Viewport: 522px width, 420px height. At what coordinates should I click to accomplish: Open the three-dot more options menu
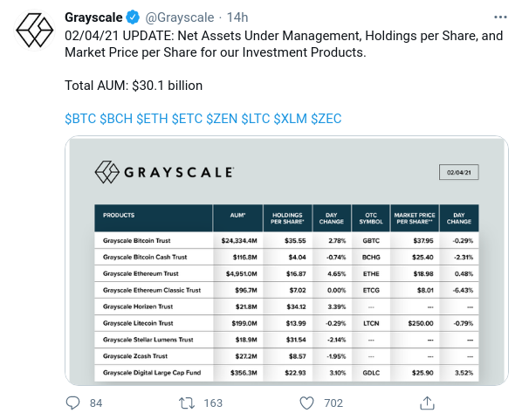click(x=500, y=17)
